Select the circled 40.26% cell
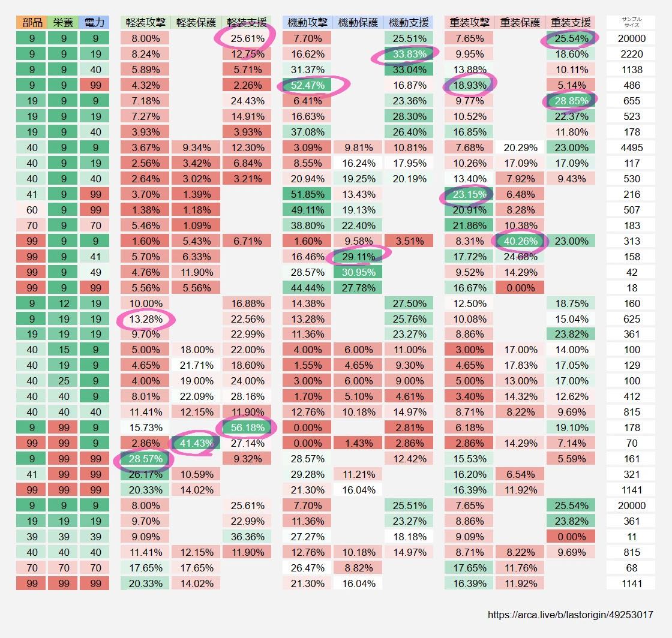Image resolution: width=672 pixels, height=638 pixels. click(520, 241)
